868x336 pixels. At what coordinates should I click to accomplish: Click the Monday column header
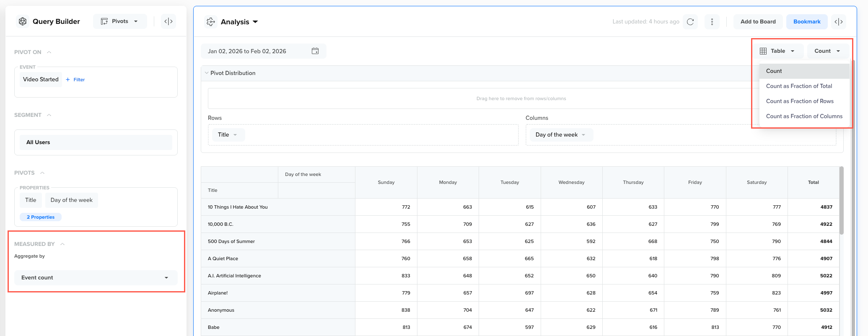coord(448,183)
